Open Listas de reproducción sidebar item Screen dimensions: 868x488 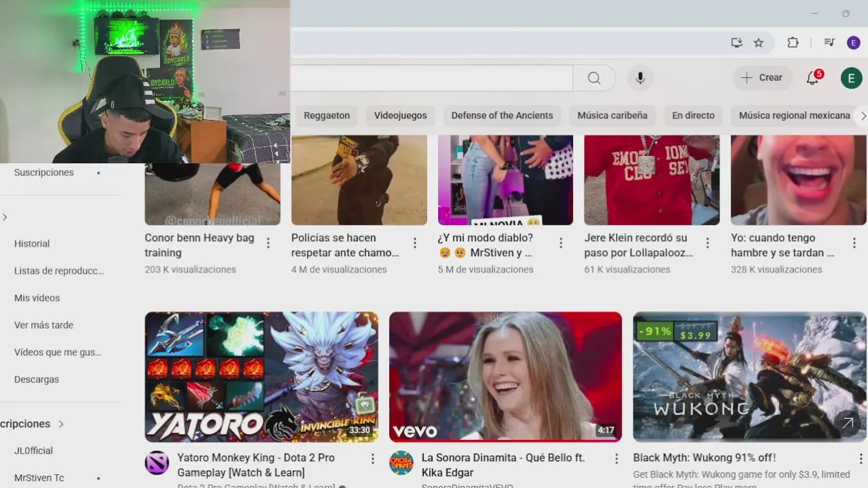point(58,270)
